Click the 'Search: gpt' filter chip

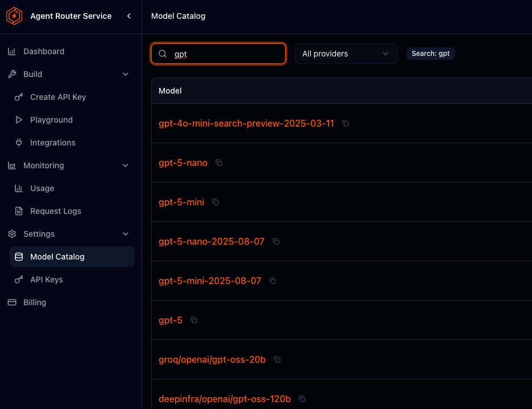(x=431, y=54)
